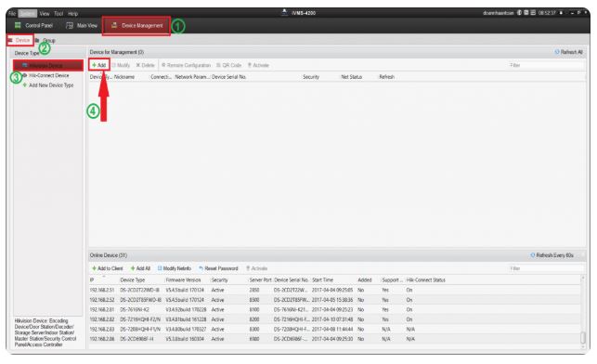
Task: Click the Refresh column header
Action: [386, 77]
